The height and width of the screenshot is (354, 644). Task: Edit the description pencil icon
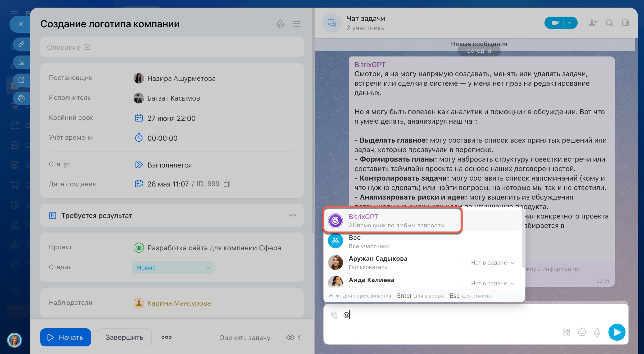(87, 47)
